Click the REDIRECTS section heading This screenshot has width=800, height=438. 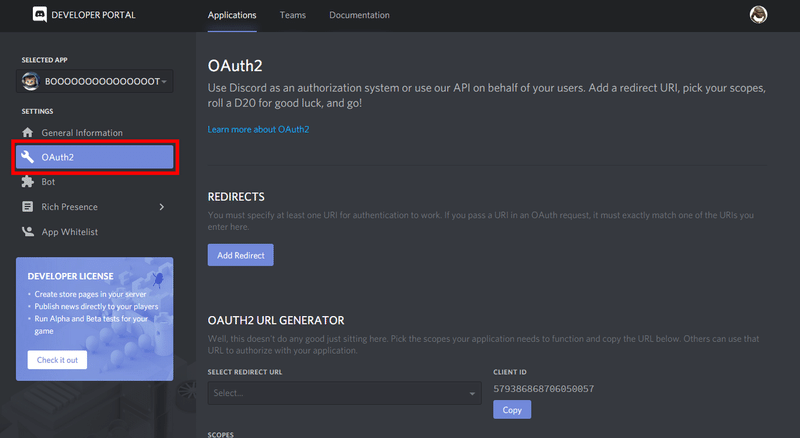236,197
